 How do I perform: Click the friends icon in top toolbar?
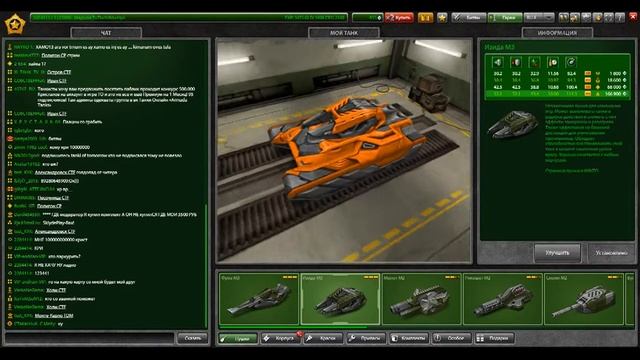(x=563, y=18)
